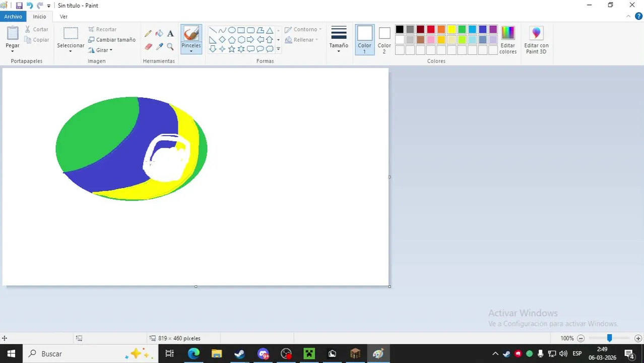This screenshot has height=363, width=644.
Task: Click the zoom slider handle
Action: click(x=609, y=338)
